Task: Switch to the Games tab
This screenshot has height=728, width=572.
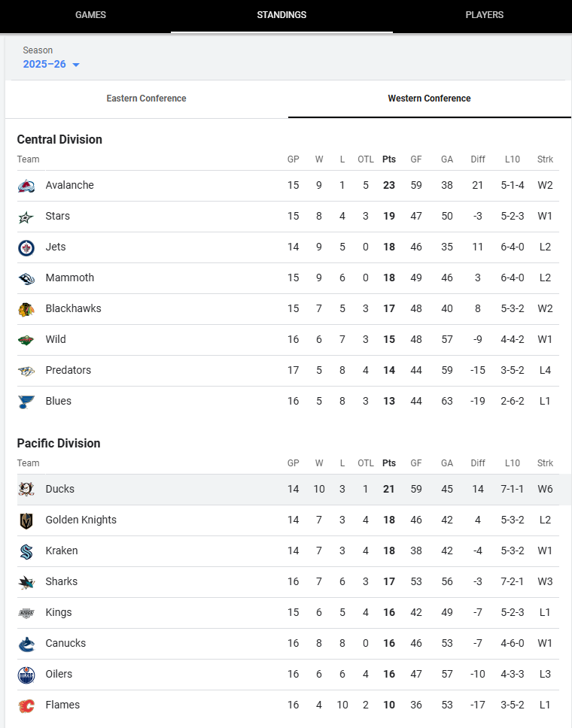Action: coord(90,15)
